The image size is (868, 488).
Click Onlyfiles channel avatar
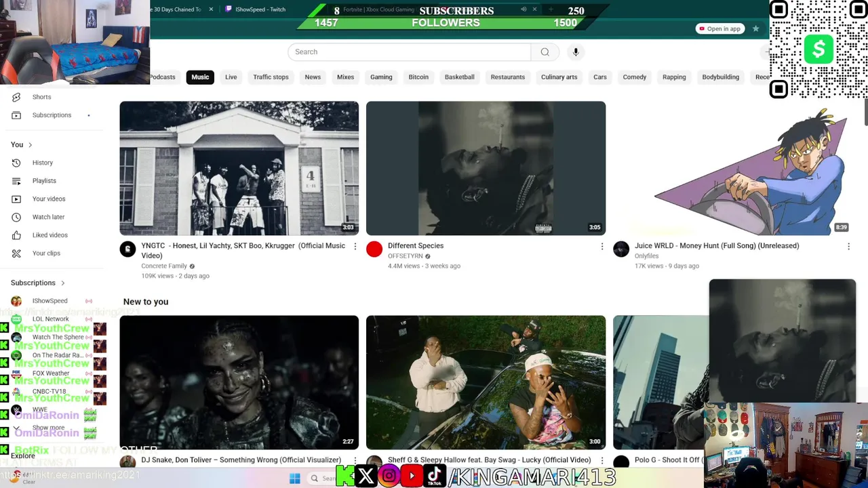pyautogui.click(x=621, y=249)
